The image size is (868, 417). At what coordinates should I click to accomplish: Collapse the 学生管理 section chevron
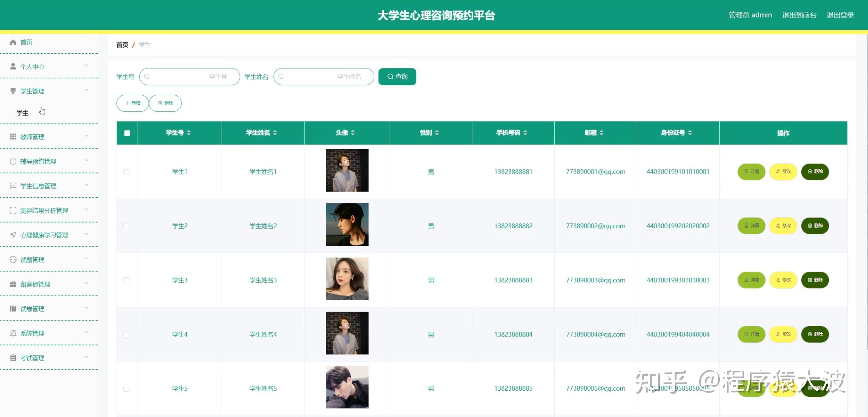[x=87, y=90]
